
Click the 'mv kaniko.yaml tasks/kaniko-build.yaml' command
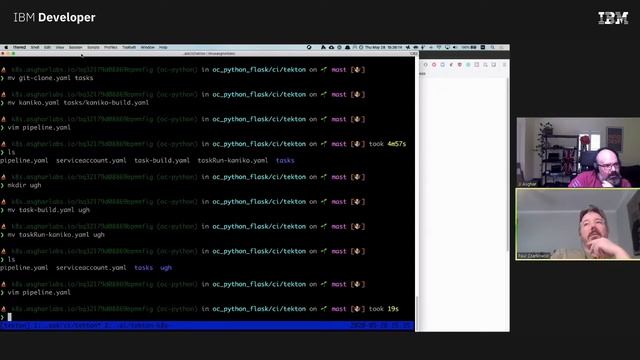[78, 103]
